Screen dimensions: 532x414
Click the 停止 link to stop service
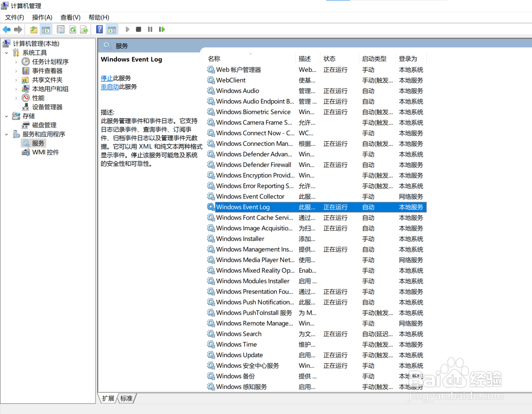click(x=107, y=78)
